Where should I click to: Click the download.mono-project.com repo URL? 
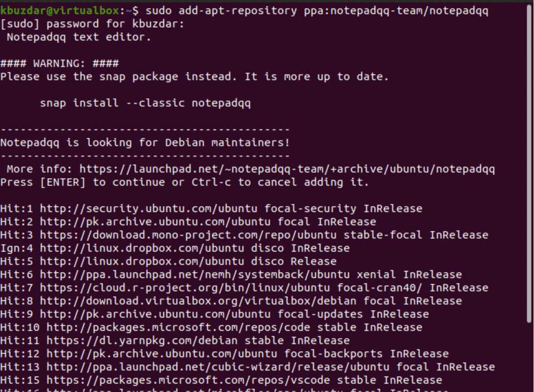coord(188,235)
